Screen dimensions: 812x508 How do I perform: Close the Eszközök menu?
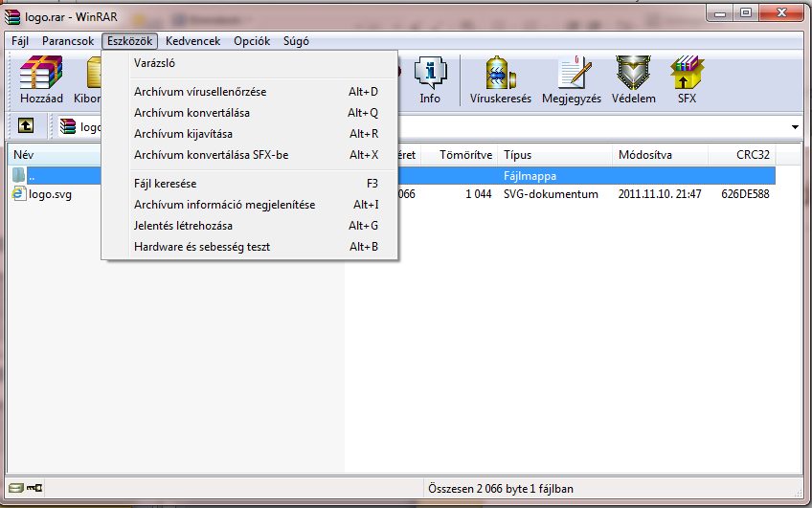point(129,41)
